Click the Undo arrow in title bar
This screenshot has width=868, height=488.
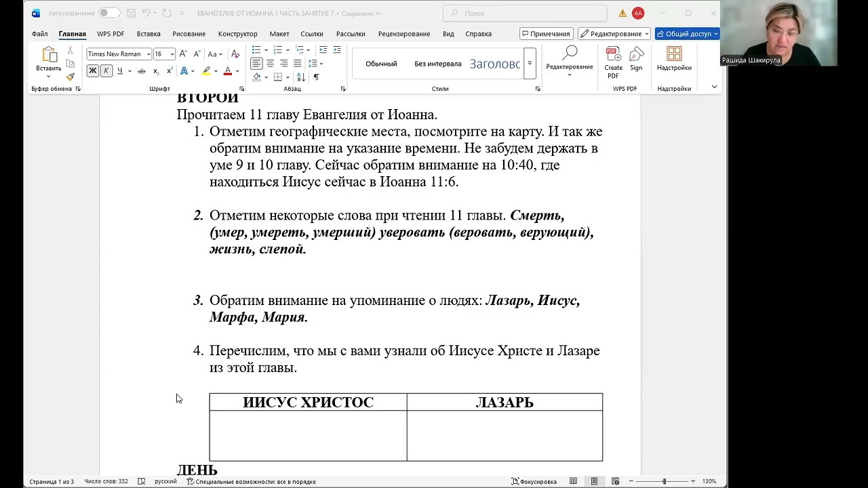(x=146, y=13)
